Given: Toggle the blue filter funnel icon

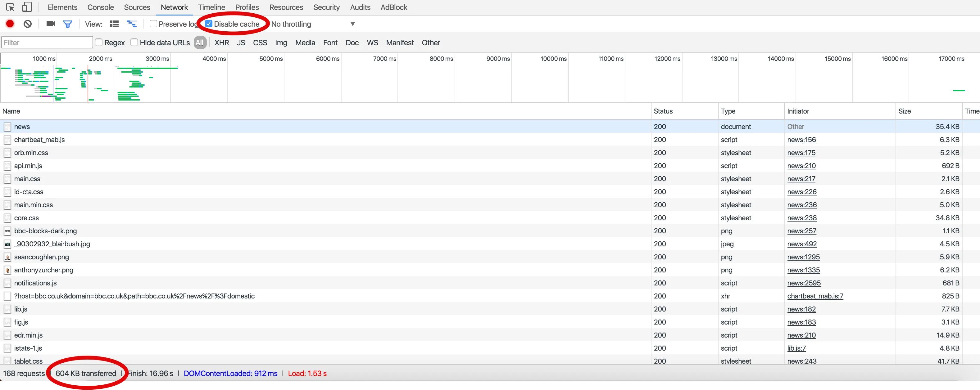Looking at the screenshot, I should point(68,24).
